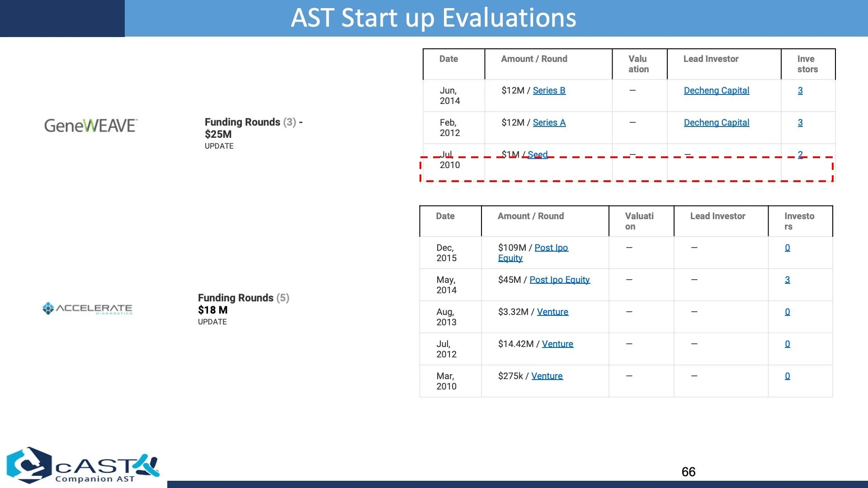The image size is (868, 488).
Task: Click the $45M Post Ipo Equity link
Action: pos(559,280)
